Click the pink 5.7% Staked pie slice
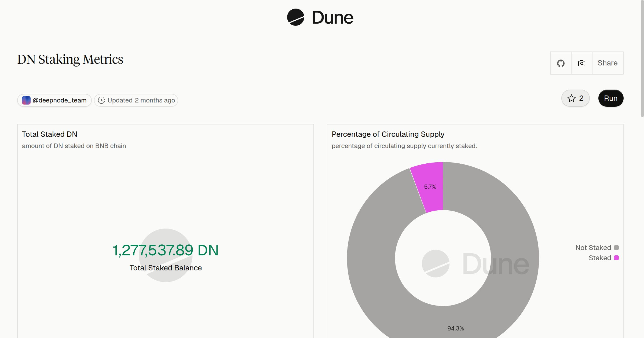Screen dimensions: 644x338 tap(430, 187)
